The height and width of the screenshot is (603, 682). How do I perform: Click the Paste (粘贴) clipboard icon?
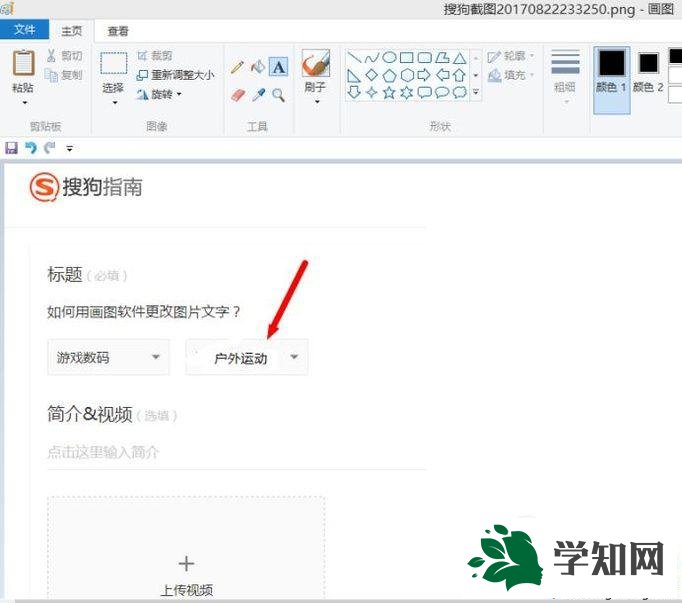[x=23, y=63]
